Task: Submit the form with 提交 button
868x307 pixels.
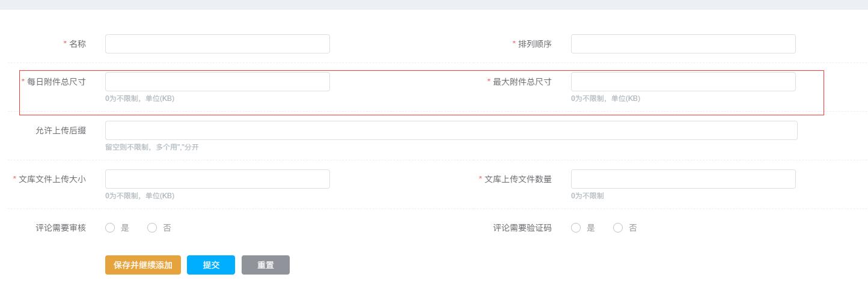Action: [x=211, y=265]
